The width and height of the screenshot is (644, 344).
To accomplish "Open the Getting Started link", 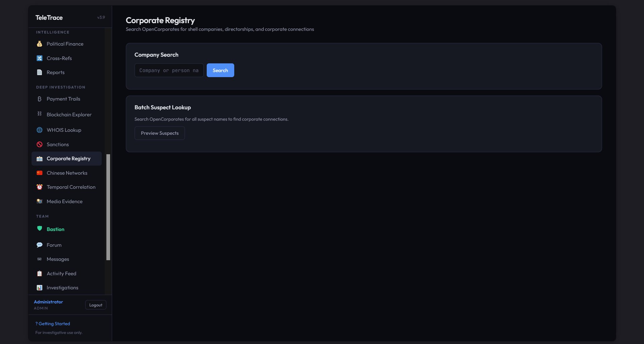I will click(x=52, y=324).
